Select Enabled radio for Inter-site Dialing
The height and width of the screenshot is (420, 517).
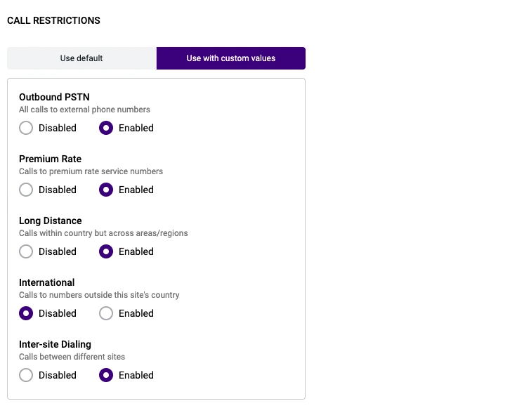coord(106,375)
